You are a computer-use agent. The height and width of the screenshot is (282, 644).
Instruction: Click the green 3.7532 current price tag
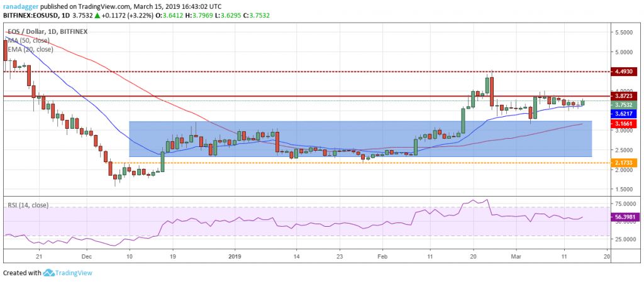[625, 105]
